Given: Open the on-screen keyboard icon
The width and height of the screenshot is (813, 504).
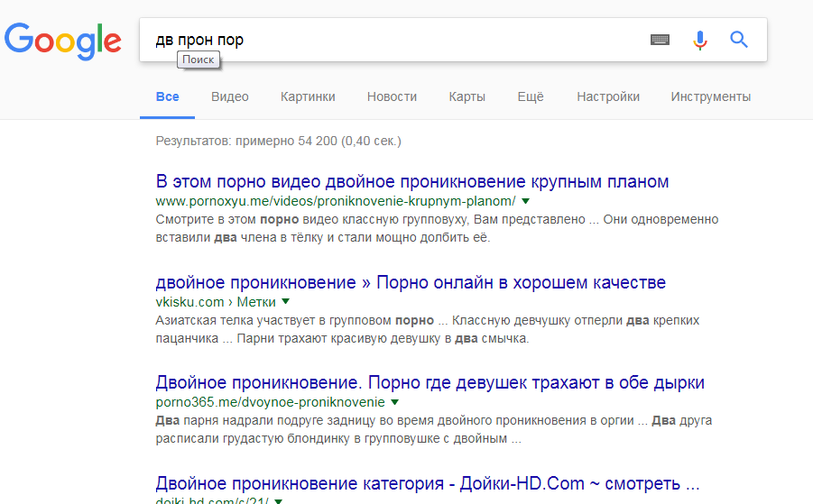Looking at the screenshot, I should 660,40.
